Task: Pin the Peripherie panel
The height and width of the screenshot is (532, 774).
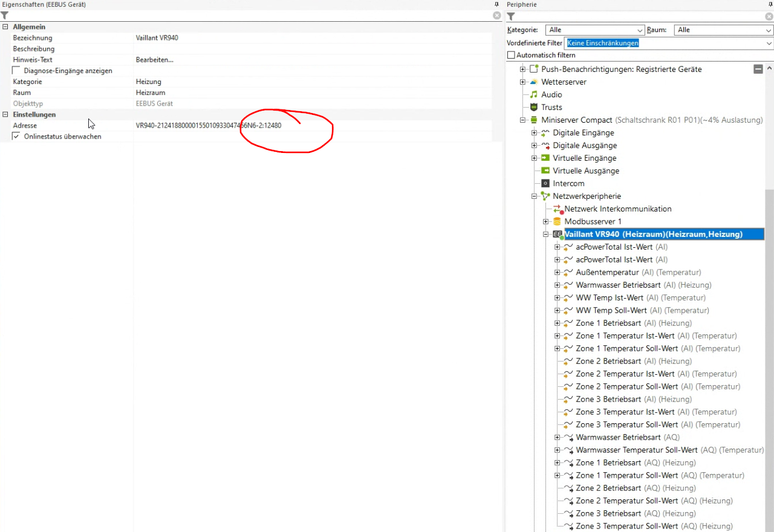Action: point(769,4)
